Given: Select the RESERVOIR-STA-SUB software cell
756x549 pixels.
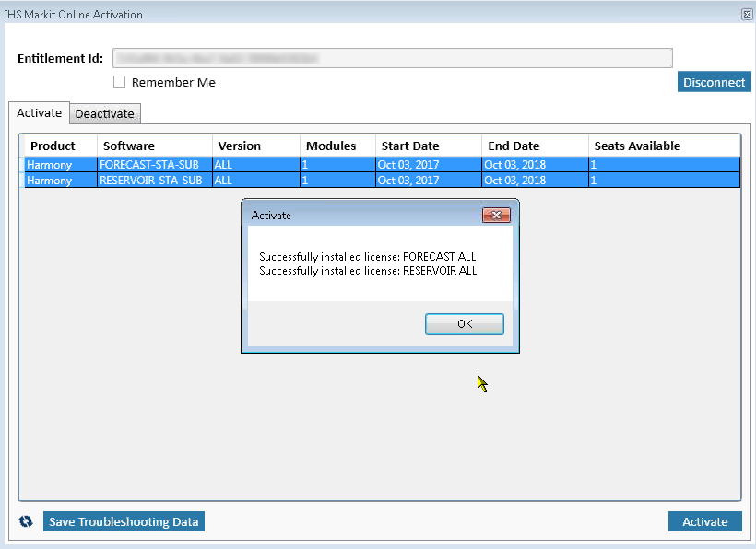Looking at the screenshot, I should (x=155, y=181).
